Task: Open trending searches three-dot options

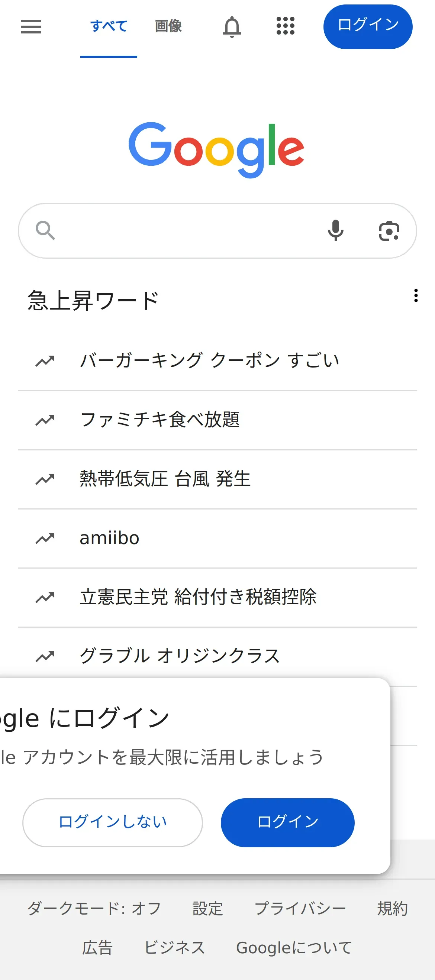Action: coord(416,295)
